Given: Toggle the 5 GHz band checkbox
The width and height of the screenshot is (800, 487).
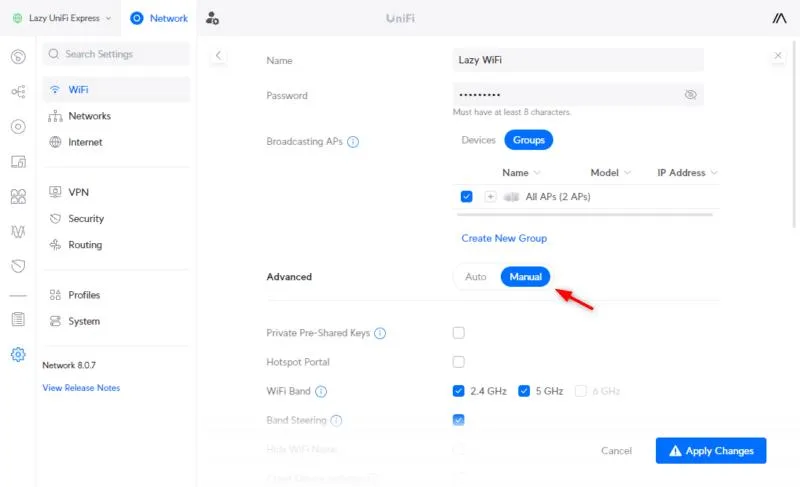Looking at the screenshot, I should pyautogui.click(x=524, y=391).
